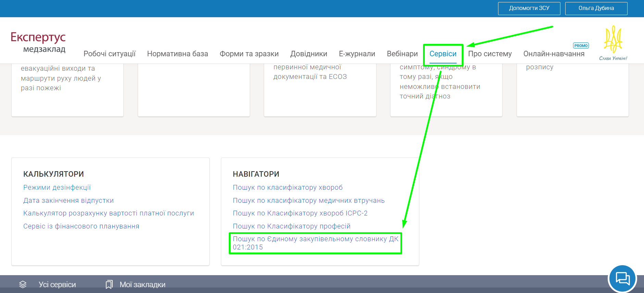Screen dimensions: 644x293
Task: Open the Робочі ситуації menu item
Action: [110, 54]
